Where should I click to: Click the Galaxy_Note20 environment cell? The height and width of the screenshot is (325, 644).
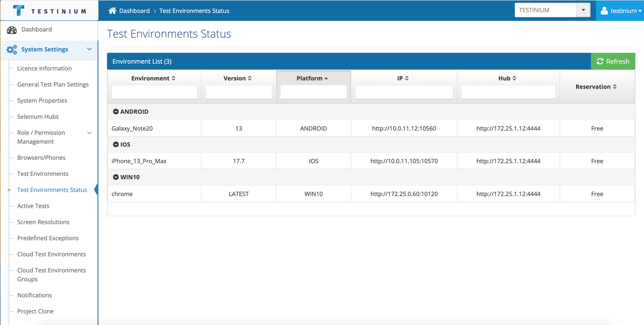(154, 128)
